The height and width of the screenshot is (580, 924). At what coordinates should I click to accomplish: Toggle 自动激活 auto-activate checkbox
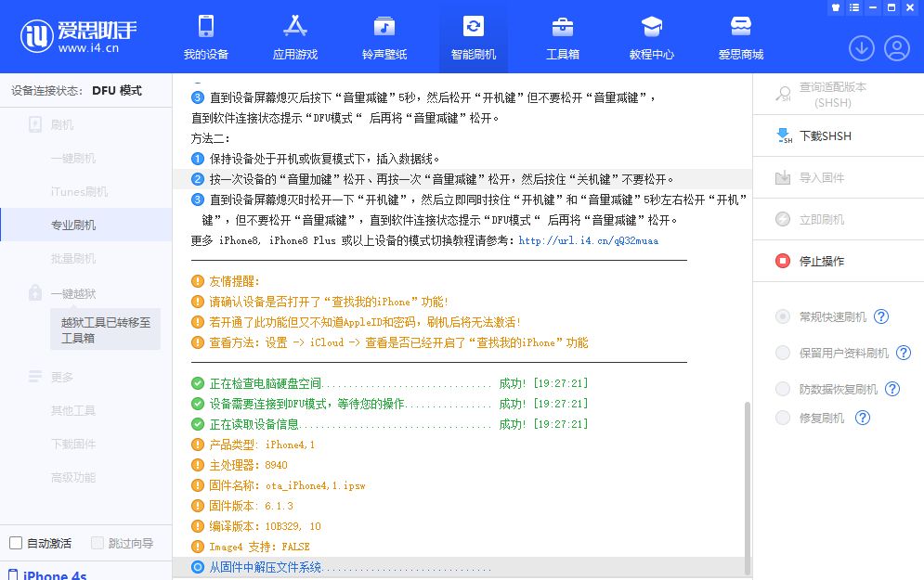tap(16, 543)
